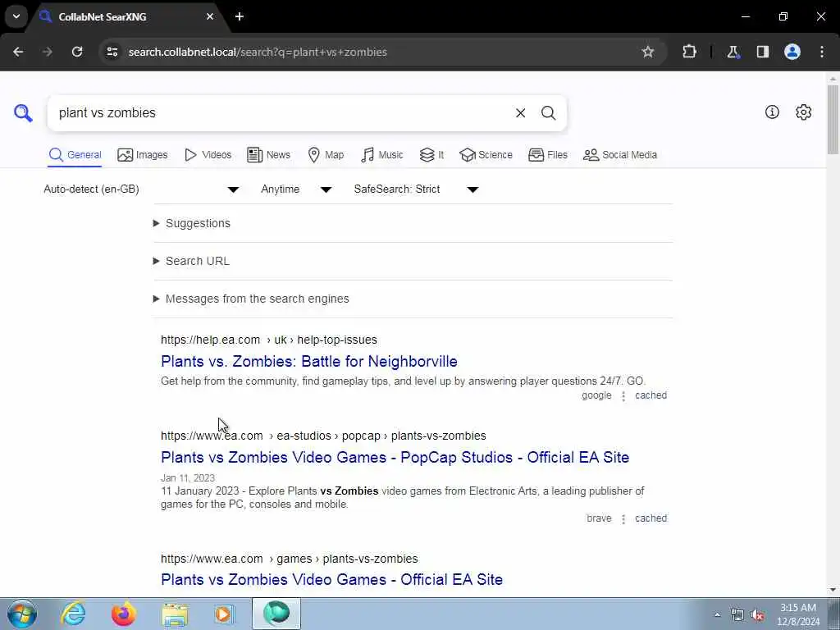Open more options dots beside brave
The image size is (840, 630).
point(623,518)
